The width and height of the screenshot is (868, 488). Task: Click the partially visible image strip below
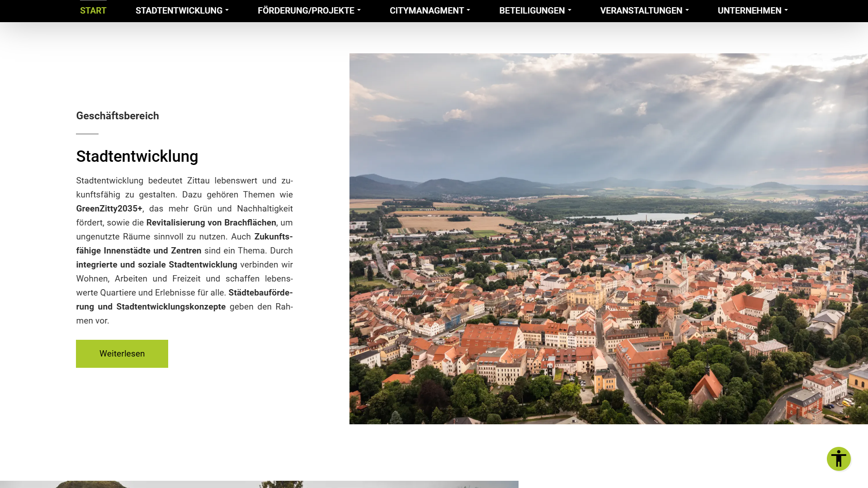259,484
